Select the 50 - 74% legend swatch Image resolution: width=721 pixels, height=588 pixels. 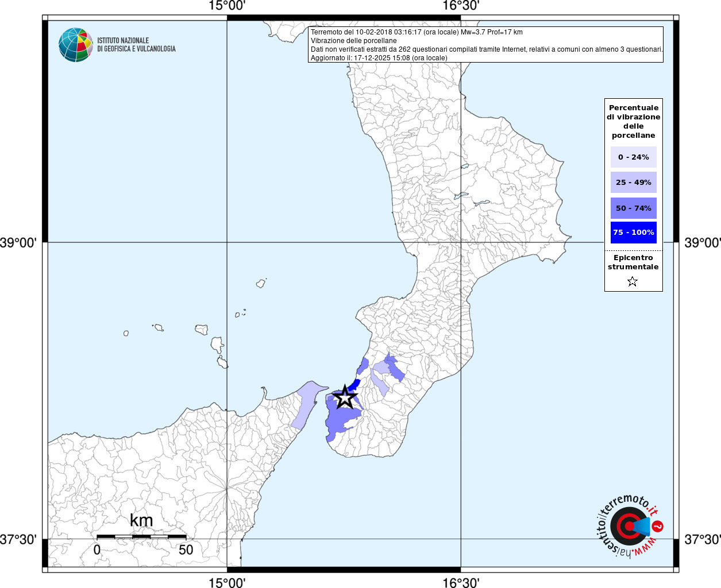(633, 208)
